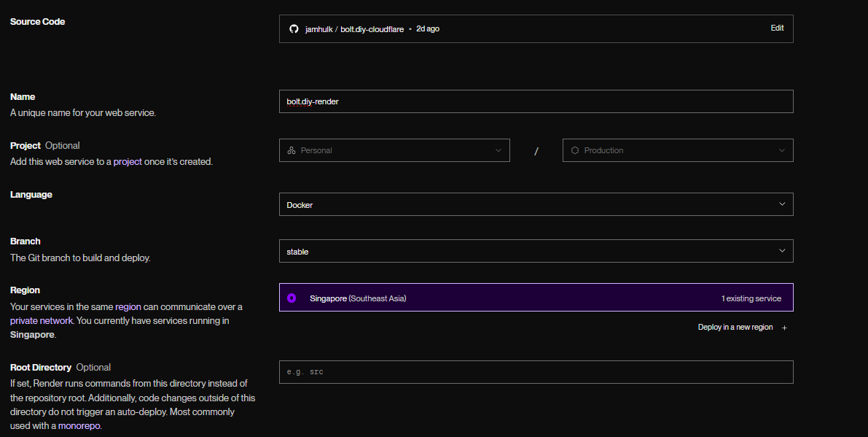The height and width of the screenshot is (437, 868).
Task: Focus the Root Directory input field
Action: (536, 371)
